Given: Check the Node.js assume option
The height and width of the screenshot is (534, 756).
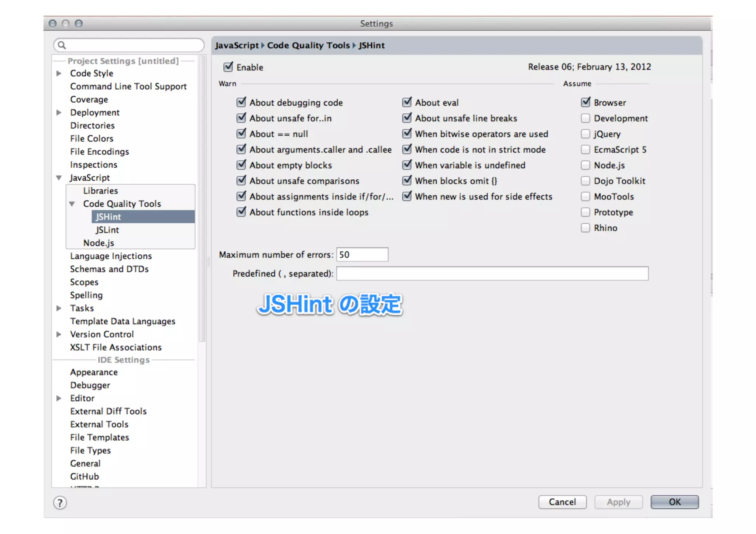Looking at the screenshot, I should [x=585, y=165].
